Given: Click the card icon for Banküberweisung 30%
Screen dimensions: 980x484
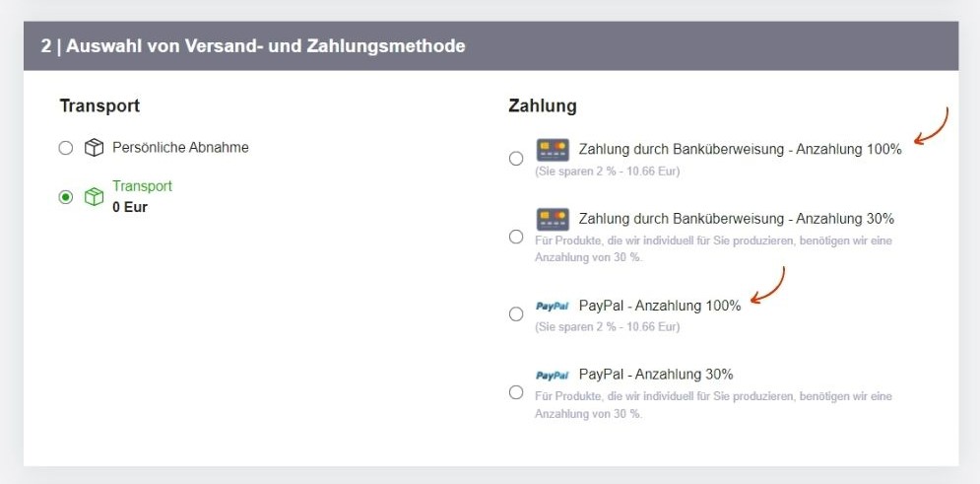Looking at the screenshot, I should click(553, 219).
